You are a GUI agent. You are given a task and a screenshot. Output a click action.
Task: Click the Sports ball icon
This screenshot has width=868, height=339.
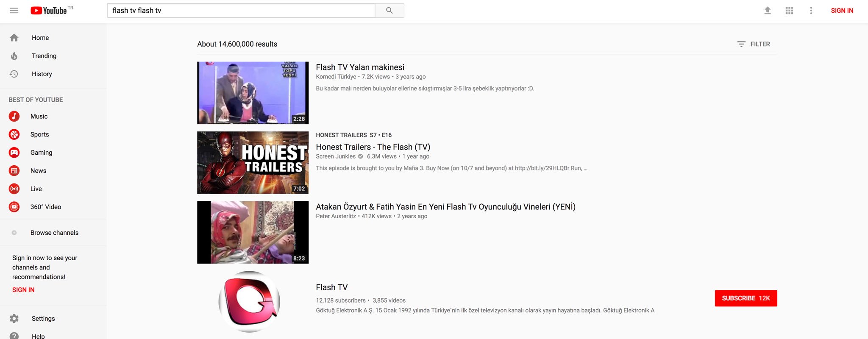point(14,134)
